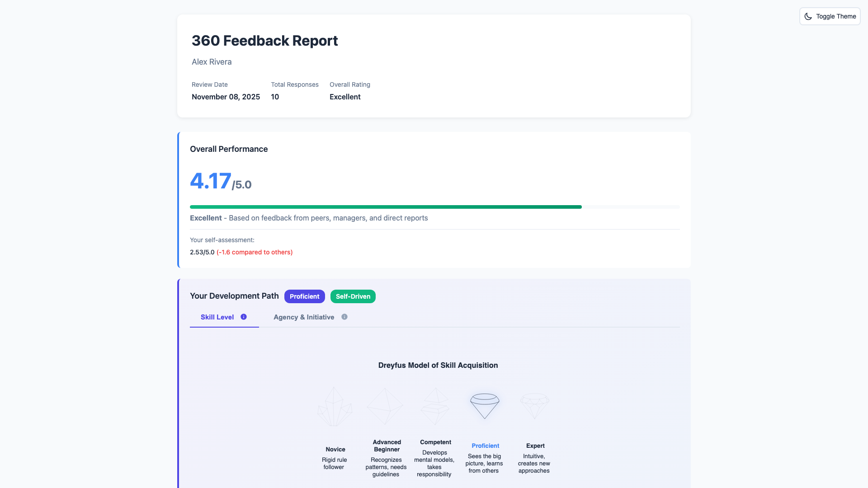The height and width of the screenshot is (488, 868).
Task: Click the Dreyfus Model of Skill Acquisition heading
Action: 438,365
